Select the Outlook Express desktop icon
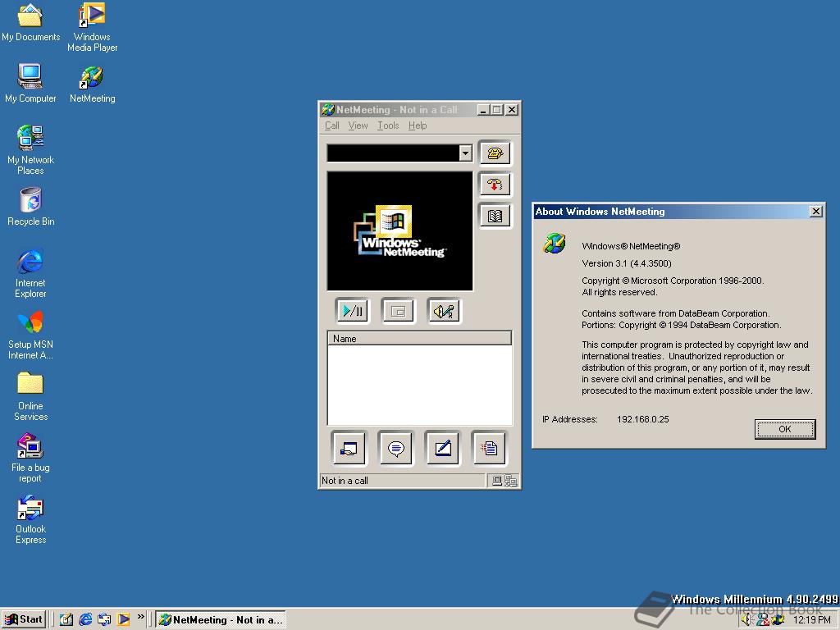 (30, 519)
